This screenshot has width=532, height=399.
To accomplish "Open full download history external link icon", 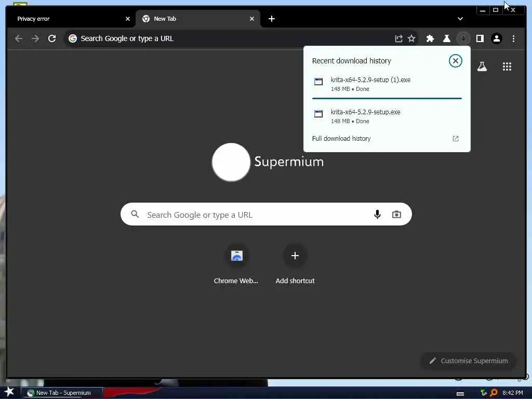I will 455,139.
